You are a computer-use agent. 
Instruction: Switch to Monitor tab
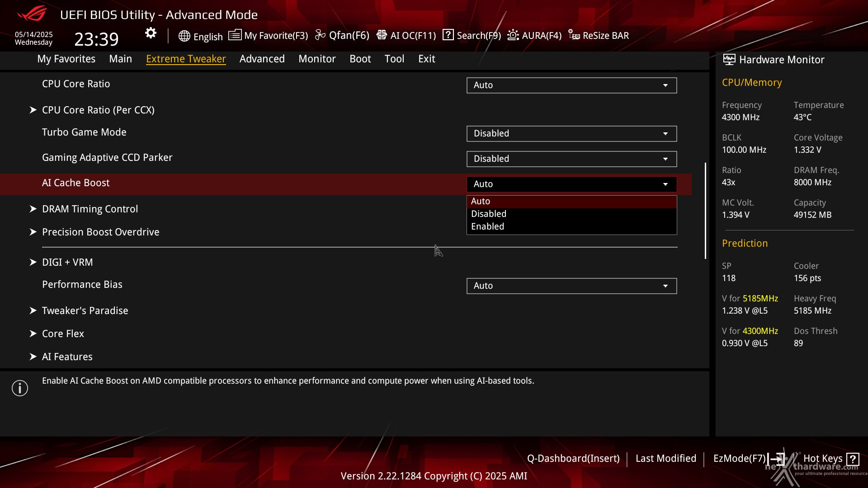pos(317,59)
